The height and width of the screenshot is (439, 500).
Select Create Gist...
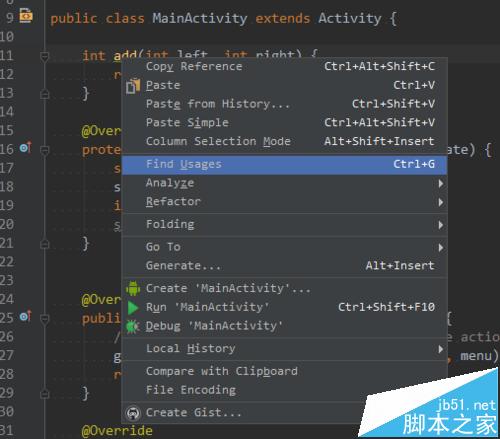284,413
